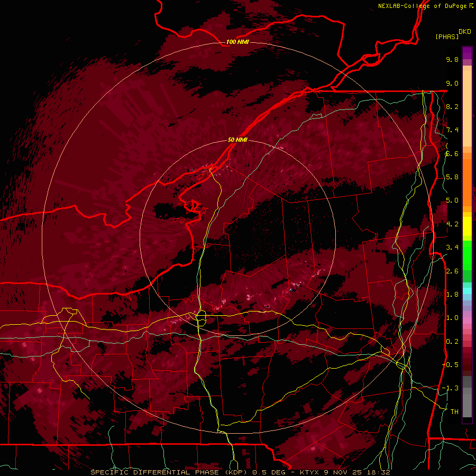This screenshot has height=476, width=476.
Task: Click the purple segment atop the color bar
Action: tap(467, 53)
